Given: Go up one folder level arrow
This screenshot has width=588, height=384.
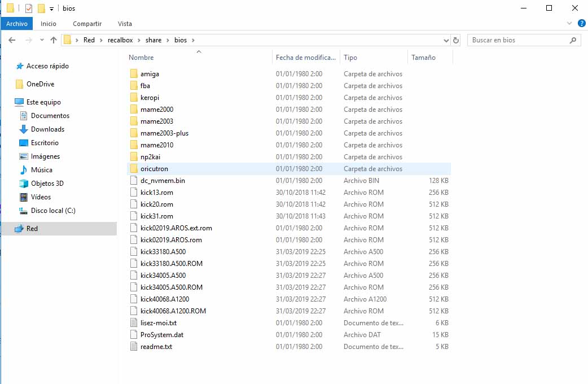Looking at the screenshot, I should coord(54,40).
